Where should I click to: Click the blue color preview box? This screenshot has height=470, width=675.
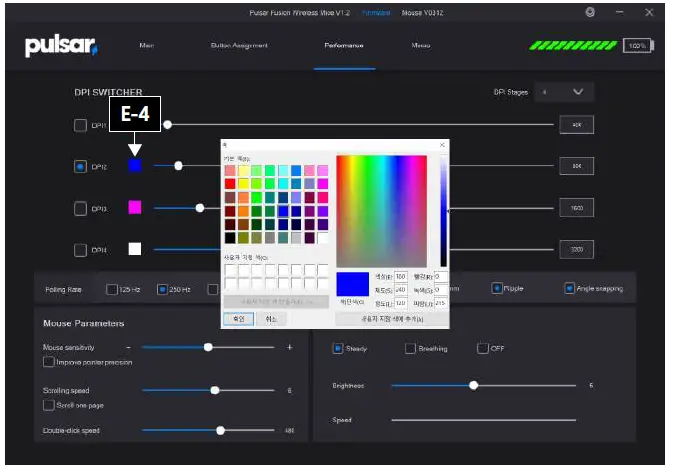point(353,284)
